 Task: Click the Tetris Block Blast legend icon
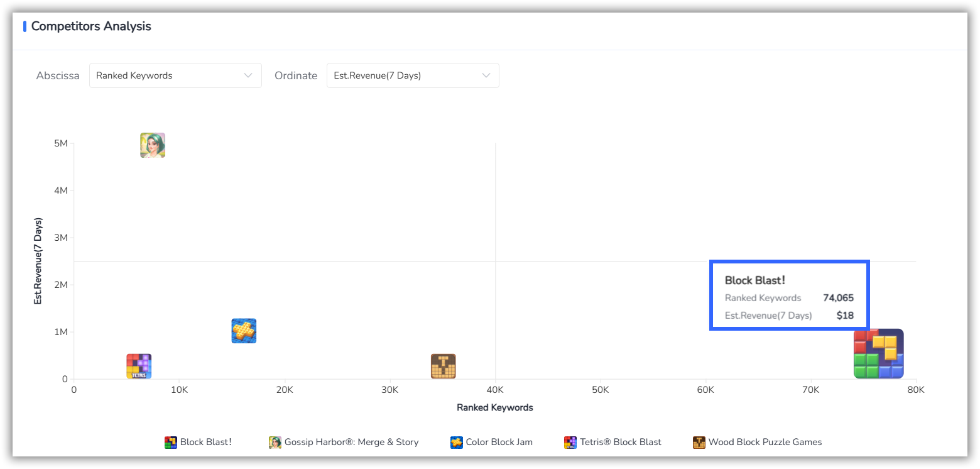pos(570,442)
